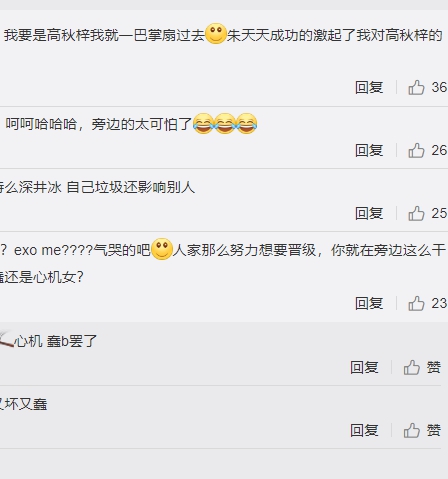Reply to the 36-likes comment via 回复
This screenshot has width=448, height=479.
tap(369, 87)
